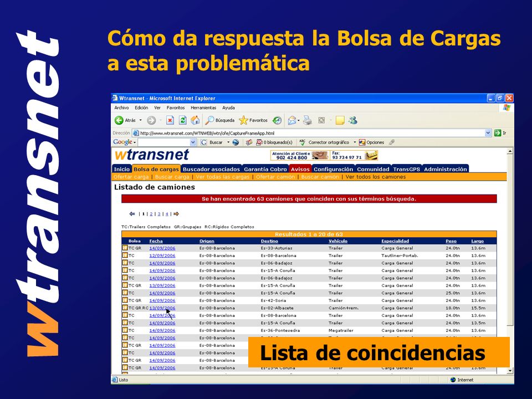Screen dimensions: 532x399
Task: Expand the Buscar options dropdown arrow
Action: tap(228, 142)
